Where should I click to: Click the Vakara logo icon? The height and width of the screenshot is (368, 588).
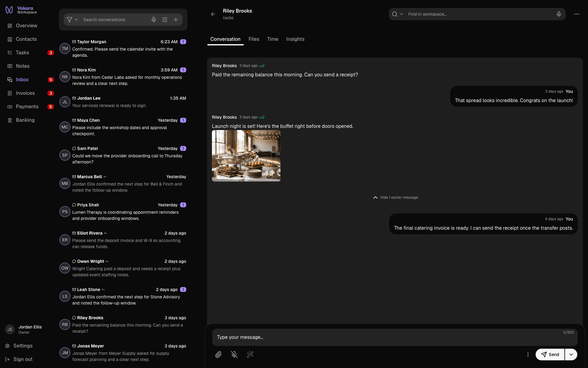[x=9, y=10]
